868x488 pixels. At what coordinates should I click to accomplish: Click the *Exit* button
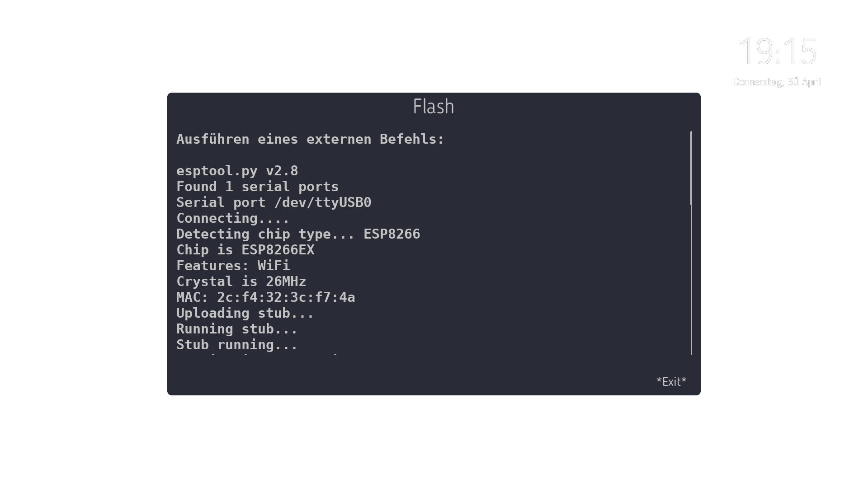click(671, 382)
